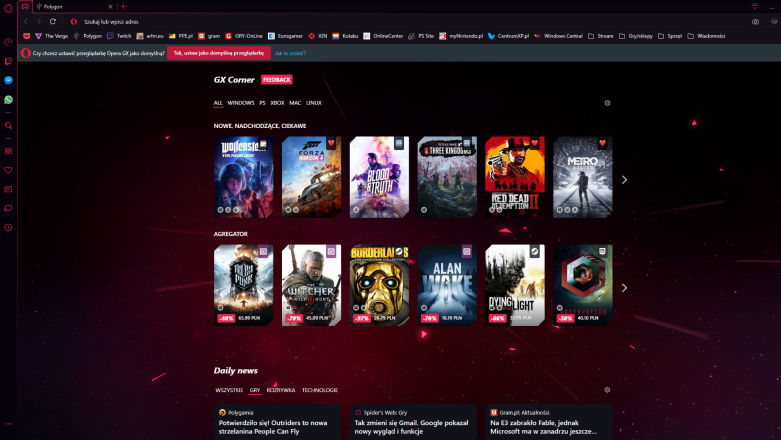Toggle heart on Red Dead Redemption II card

coord(535,144)
